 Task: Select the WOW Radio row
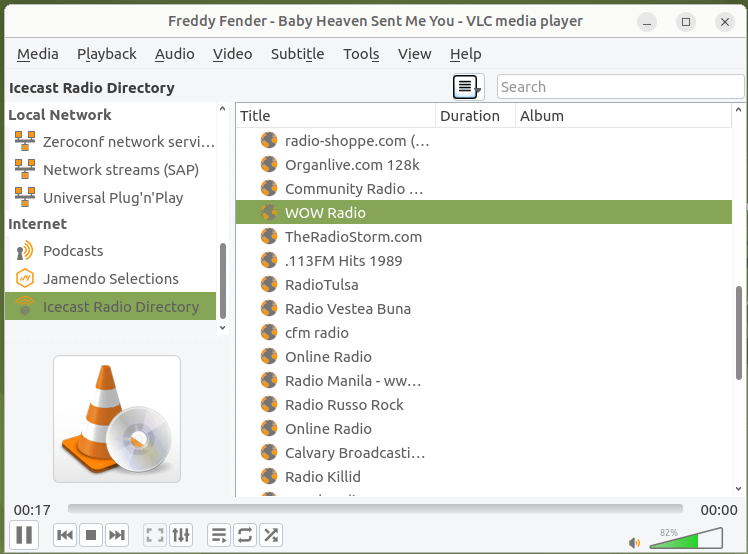(484, 212)
